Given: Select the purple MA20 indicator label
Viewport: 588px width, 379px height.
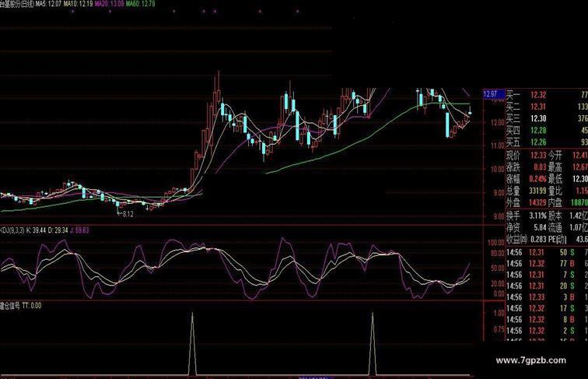Looking at the screenshot, I should point(109,4).
